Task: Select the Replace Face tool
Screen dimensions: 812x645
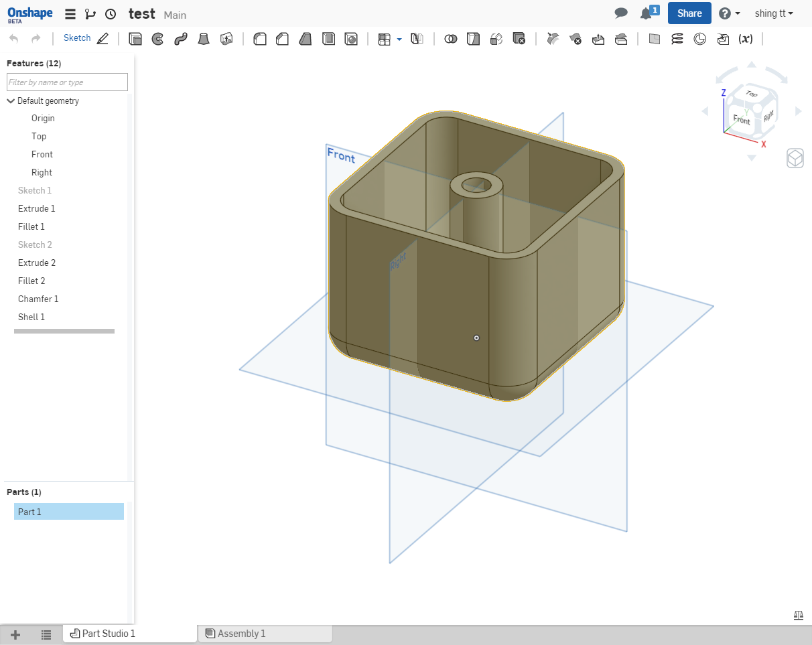Action: coord(621,39)
